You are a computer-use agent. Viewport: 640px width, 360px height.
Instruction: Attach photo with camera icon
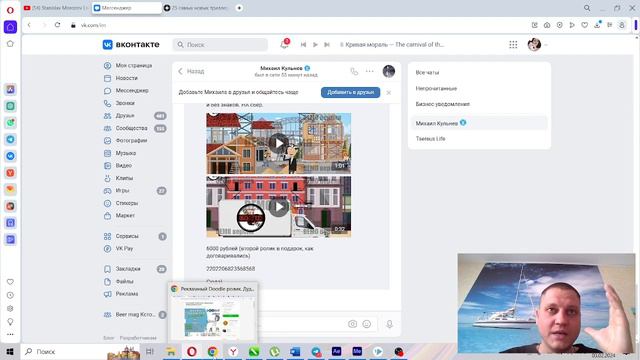(353, 324)
